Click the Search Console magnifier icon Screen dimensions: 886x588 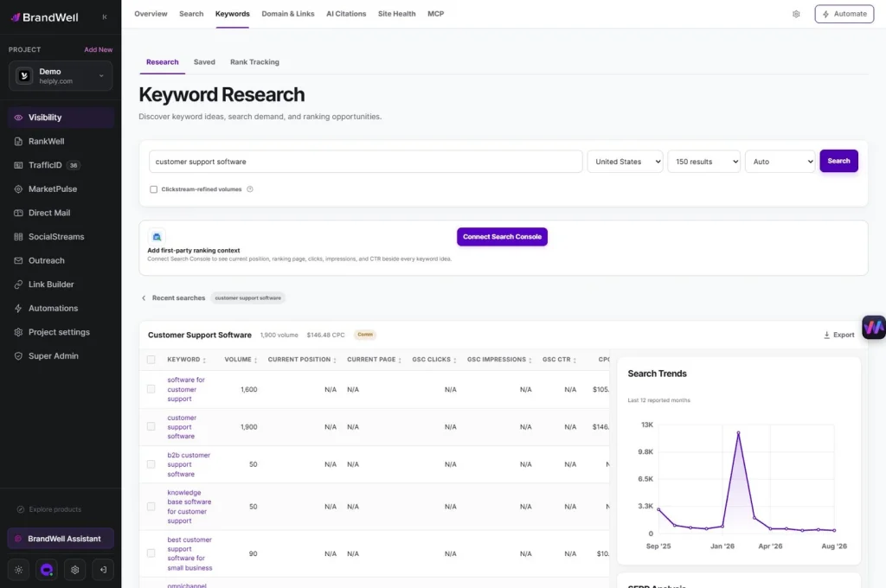coord(157,237)
